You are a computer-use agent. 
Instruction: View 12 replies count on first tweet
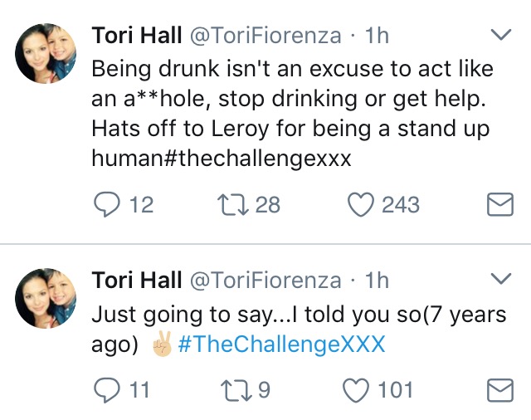tap(142, 204)
